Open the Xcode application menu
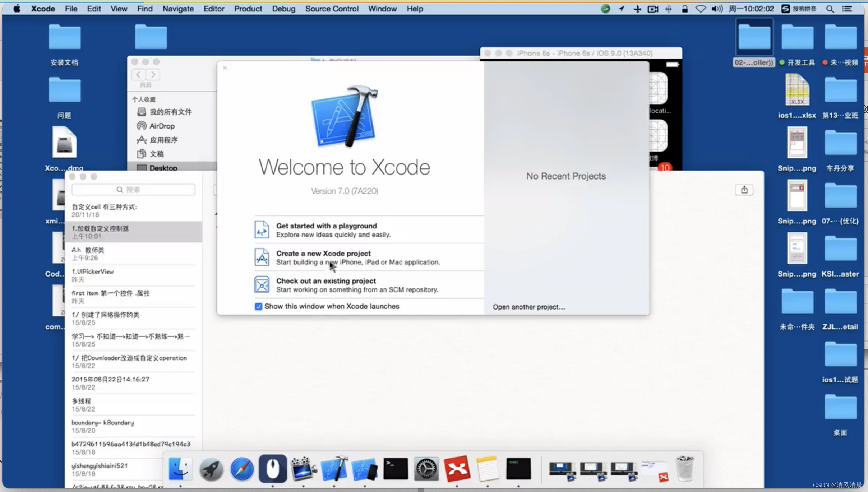The width and height of the screenshot is (868, 492). pos(43,9)
